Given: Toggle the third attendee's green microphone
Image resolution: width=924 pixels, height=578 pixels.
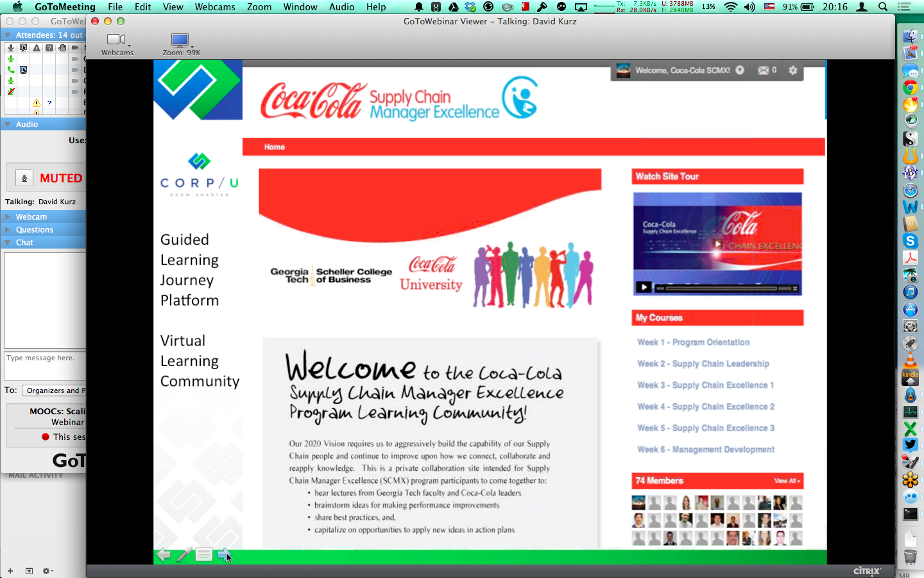Looking at the screenshot, I should pyautogui.click(x=11, y=81).
